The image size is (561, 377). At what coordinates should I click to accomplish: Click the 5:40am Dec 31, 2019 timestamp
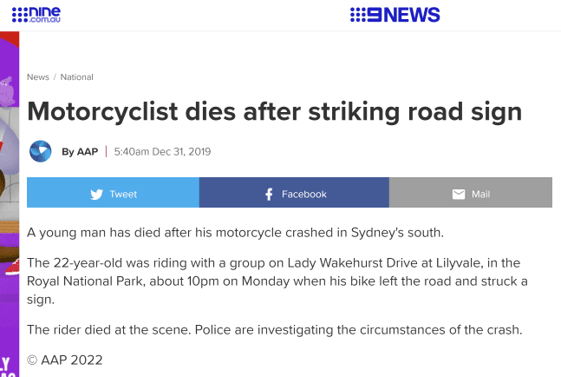[162, 152]
